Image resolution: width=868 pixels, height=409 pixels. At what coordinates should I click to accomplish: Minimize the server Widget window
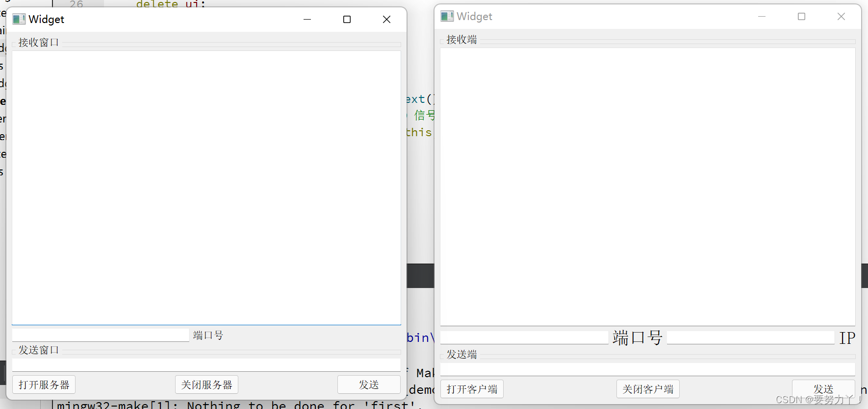307,19
